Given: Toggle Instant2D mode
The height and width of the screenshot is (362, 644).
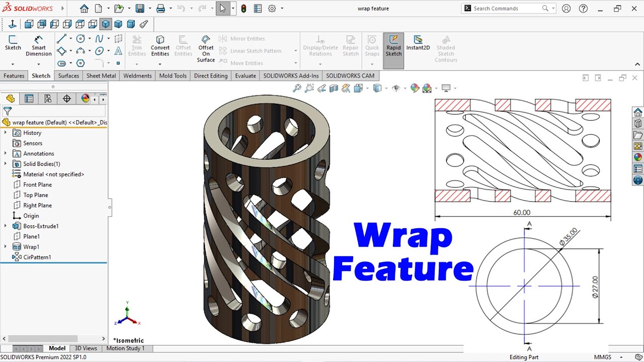Looking at the screenshot, I should [x=418, y=43].
